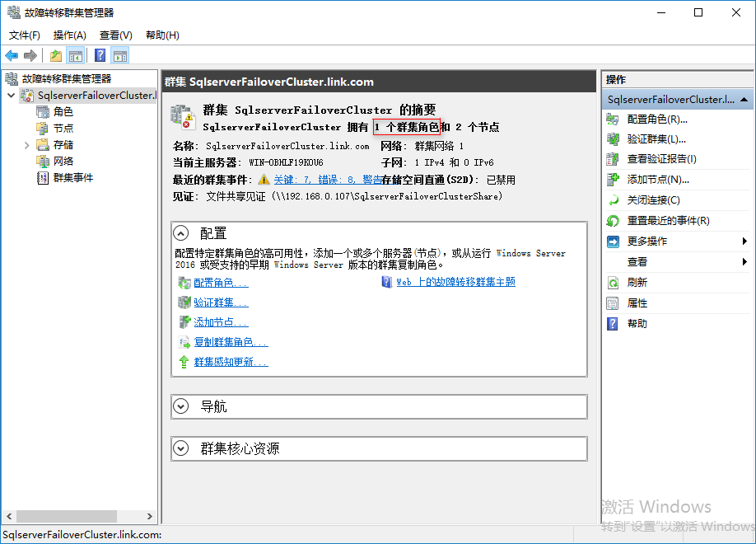Open the 验证群集... link in 配置 section
Viewport: 756px width, 544px height.
[x=221, y=302]
